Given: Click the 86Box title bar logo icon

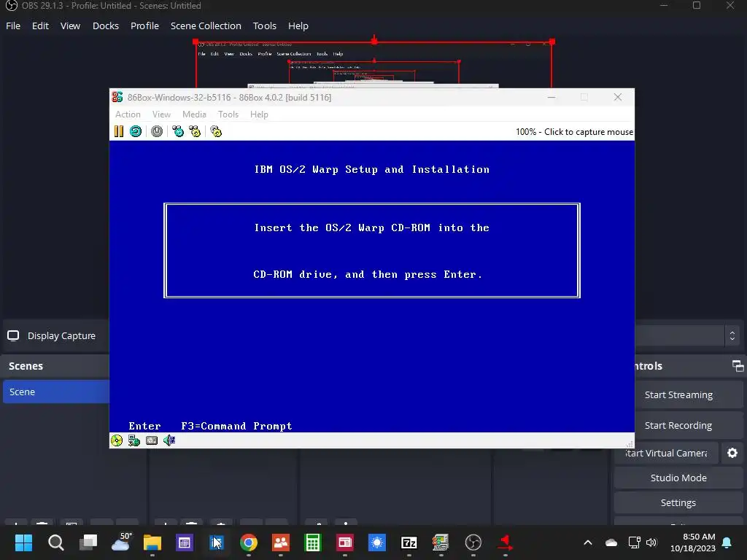Looking at the screenshot, I should point(117,97).
